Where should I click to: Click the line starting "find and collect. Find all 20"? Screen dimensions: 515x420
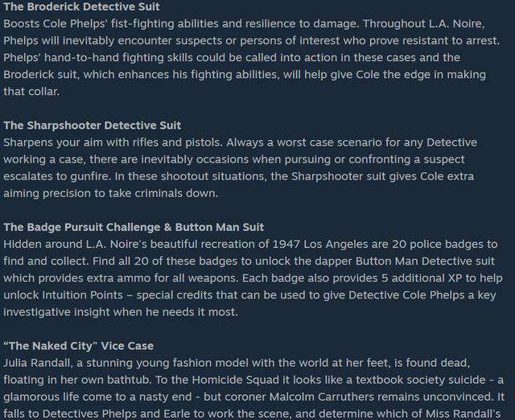249,261
